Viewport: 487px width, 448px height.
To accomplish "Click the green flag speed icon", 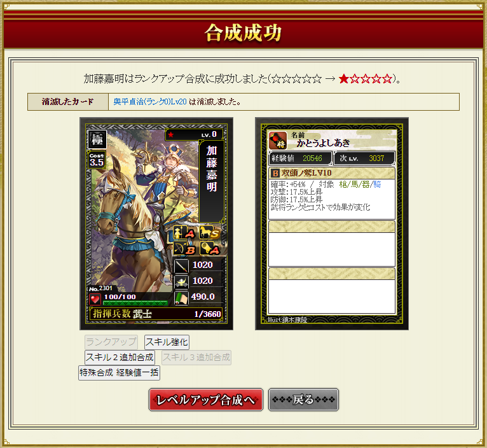I will [x=181, y=298].
